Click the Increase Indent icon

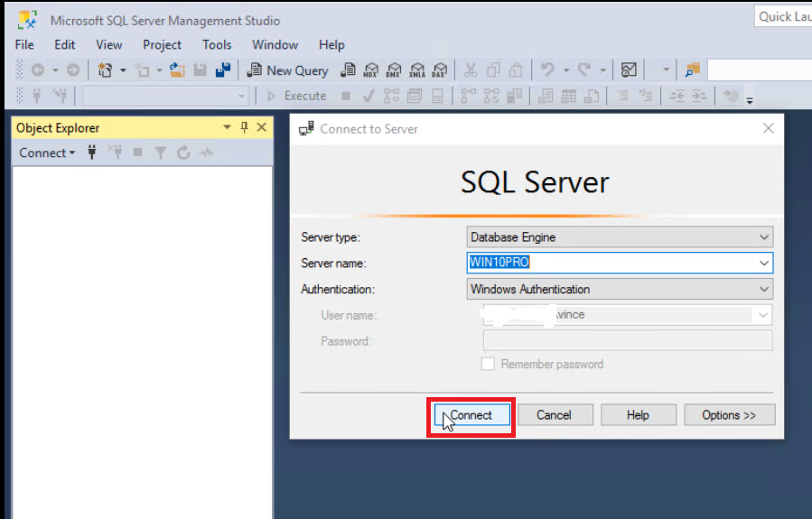pyautogui.click(x=698, y=96)
